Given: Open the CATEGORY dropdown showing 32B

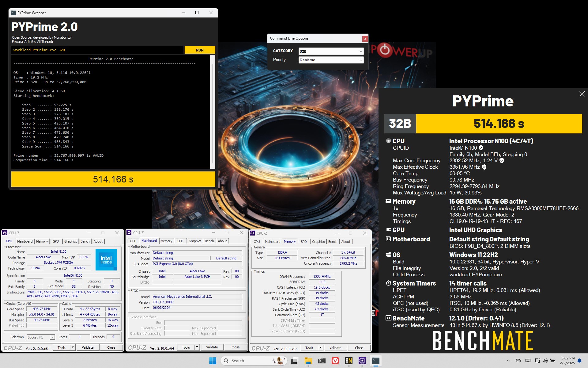Looking at the screenshot, I should pos(331,51).
